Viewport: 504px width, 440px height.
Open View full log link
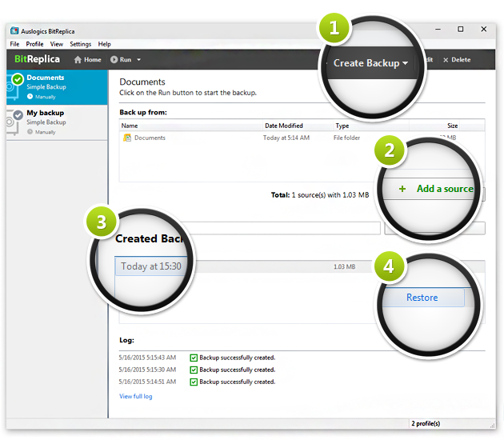point(136,396)
